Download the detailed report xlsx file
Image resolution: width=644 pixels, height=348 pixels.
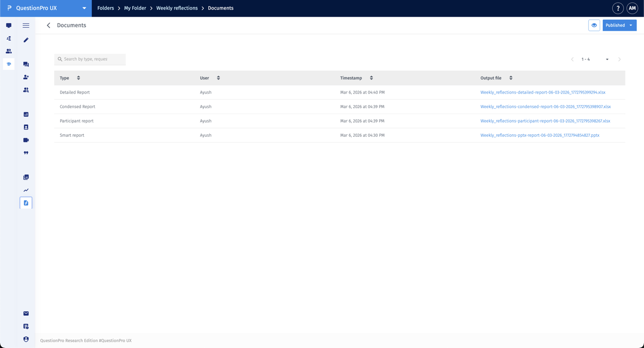[x=542, y=93]
